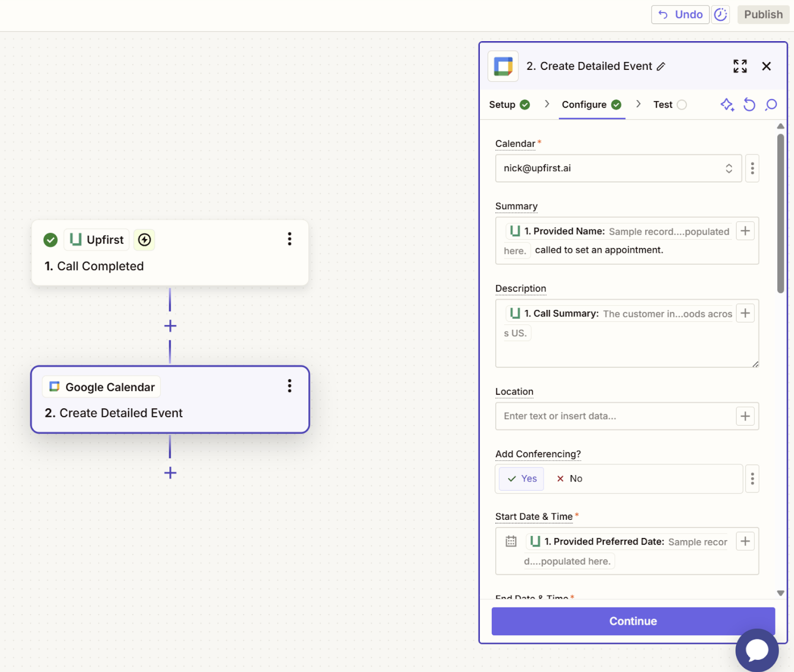Click the Publish button

click(x=763, y=15)
